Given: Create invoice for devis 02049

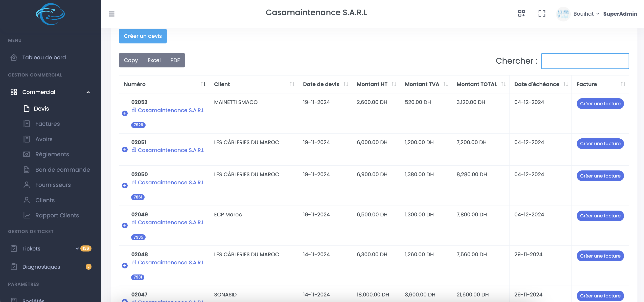Looking at the screenshot, I should [x=600, y=216].
